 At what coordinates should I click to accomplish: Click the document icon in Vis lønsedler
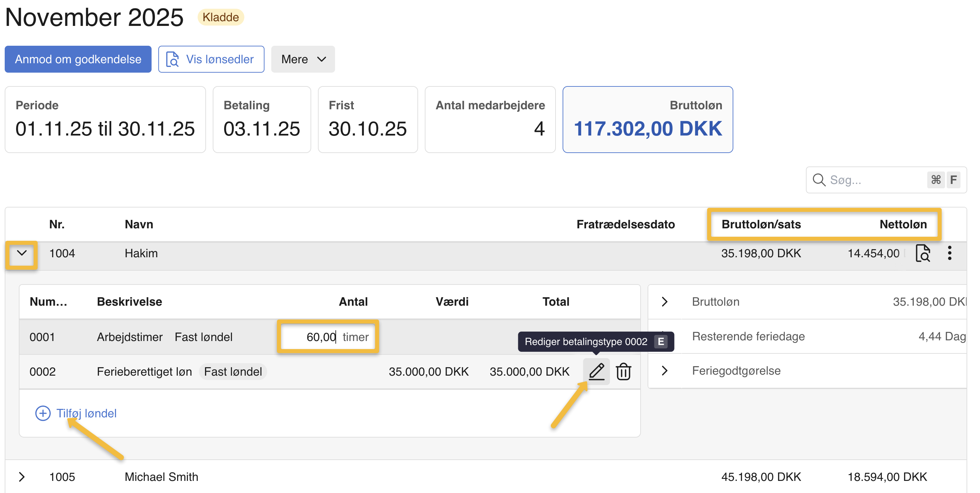(172, 60)
